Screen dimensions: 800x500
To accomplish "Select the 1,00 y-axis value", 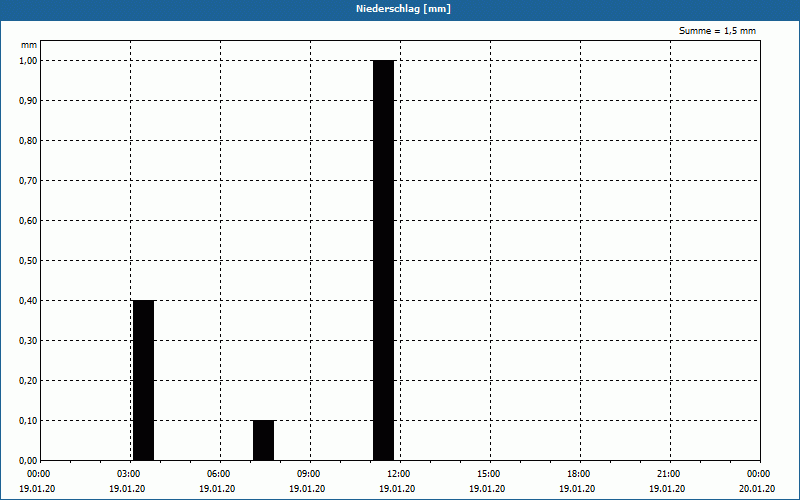I will click(x=29, y=61).
